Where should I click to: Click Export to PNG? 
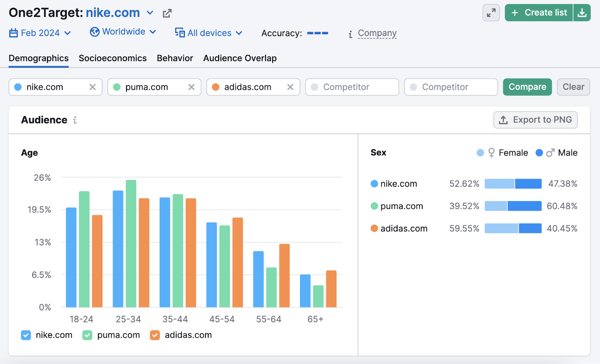[x=535, y=120]
